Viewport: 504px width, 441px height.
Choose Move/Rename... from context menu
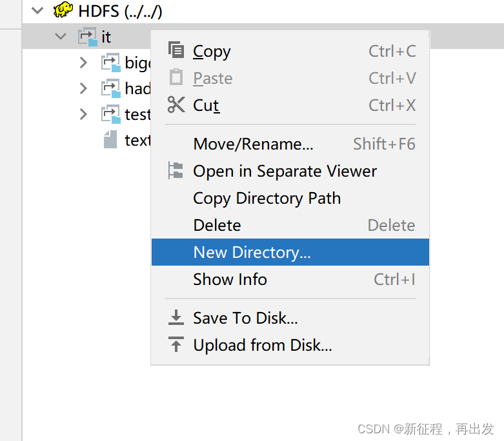(x=290, y=144)
